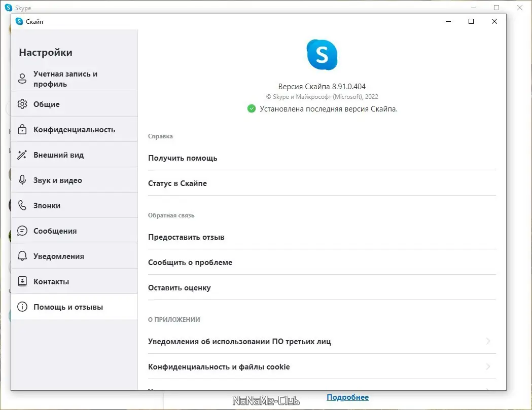Screen dimensions: 532x410
Task: Click the contact book icon for Контакты
Action: pos(22,281)
